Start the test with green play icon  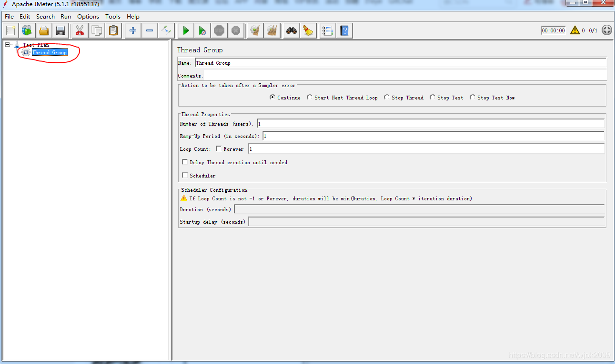tap(186, 31)
